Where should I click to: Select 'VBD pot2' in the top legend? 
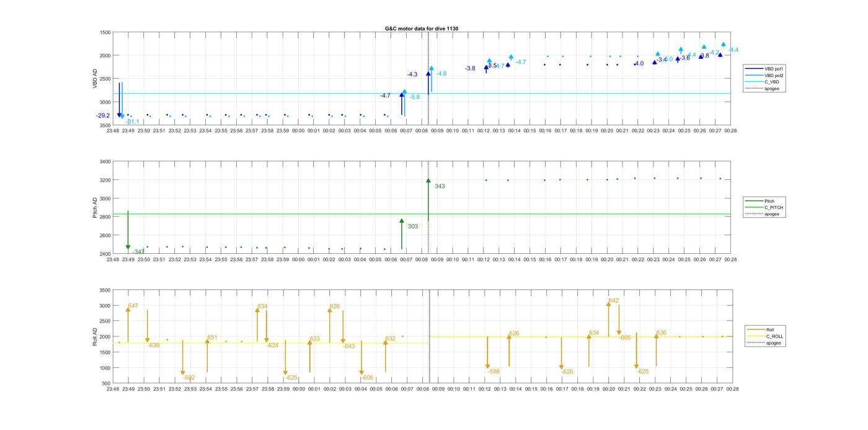click(774, 75)
